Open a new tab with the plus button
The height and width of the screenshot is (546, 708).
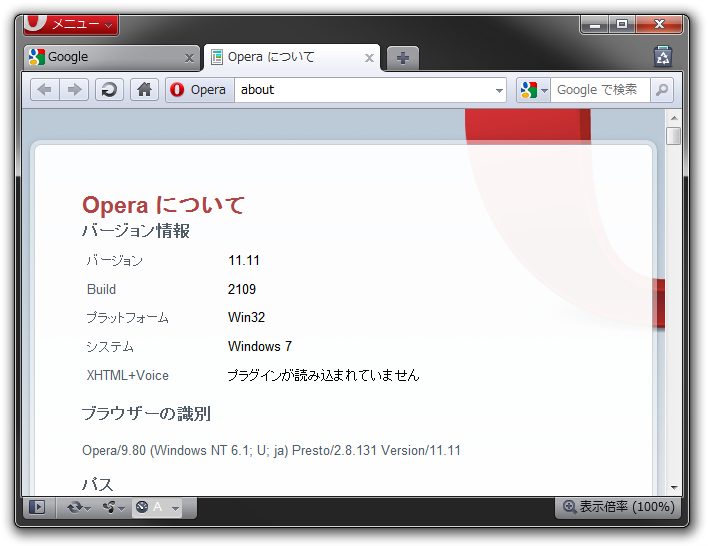click(x=403, y=58)
